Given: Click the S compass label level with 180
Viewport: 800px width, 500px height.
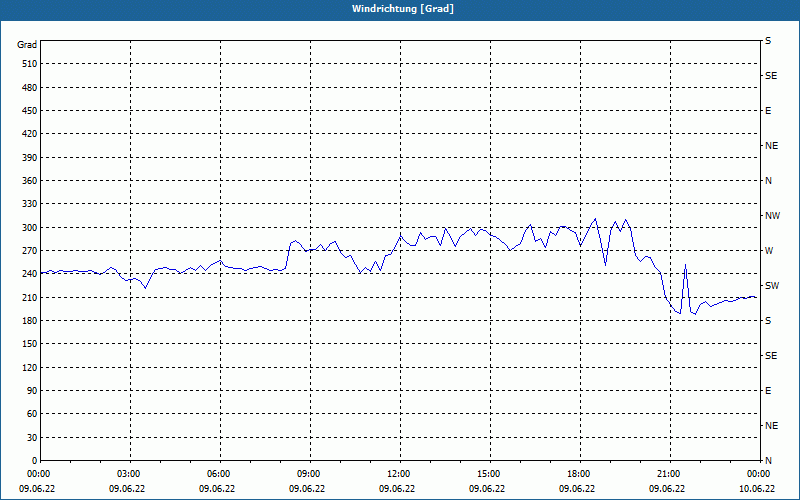Looking at the screenshot, I should [x=768, y=320].
